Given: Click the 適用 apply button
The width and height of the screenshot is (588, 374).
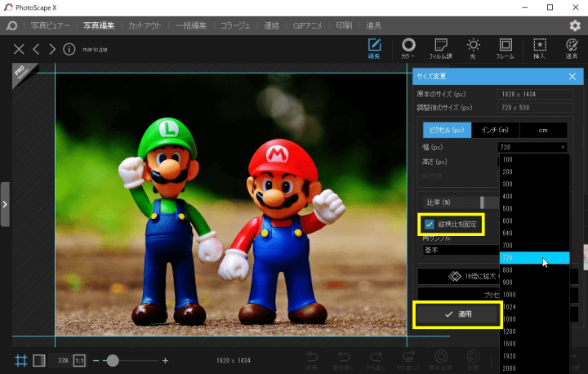Looking at the screenshot, I should point(457,314).
